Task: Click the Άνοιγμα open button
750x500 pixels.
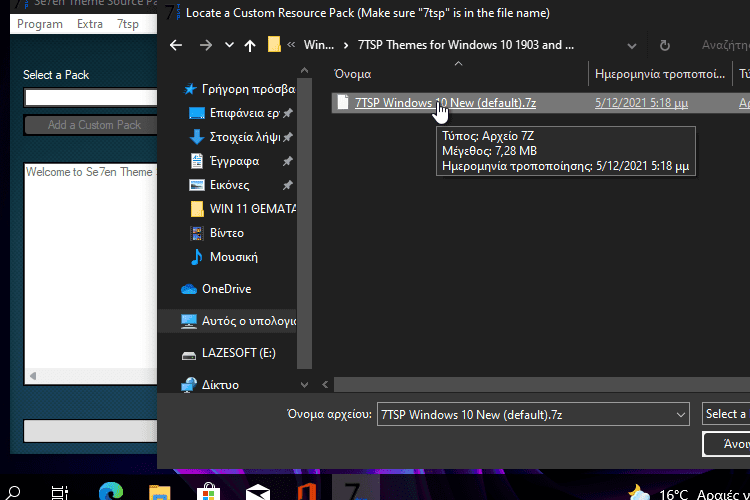Action: click(727, 444)
